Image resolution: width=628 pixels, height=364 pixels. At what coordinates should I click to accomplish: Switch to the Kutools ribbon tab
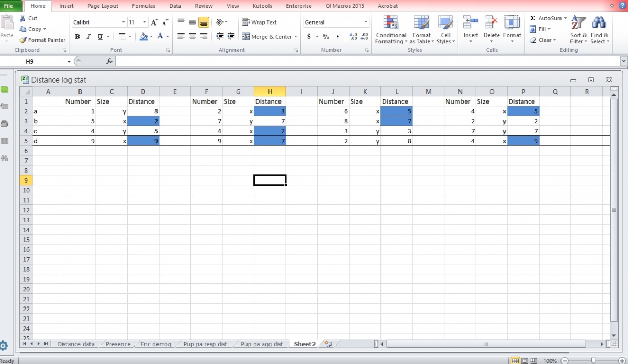point(262,6)
